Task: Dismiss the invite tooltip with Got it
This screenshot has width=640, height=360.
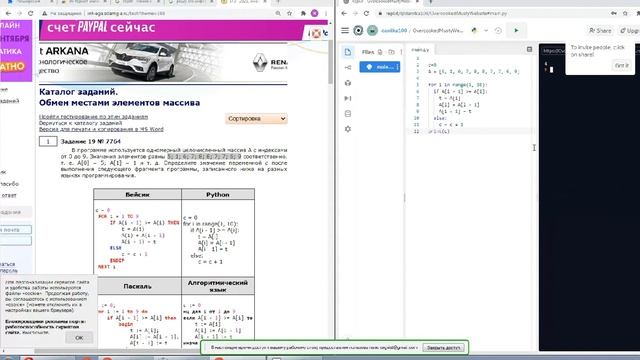Action: [x=622, y=66]
